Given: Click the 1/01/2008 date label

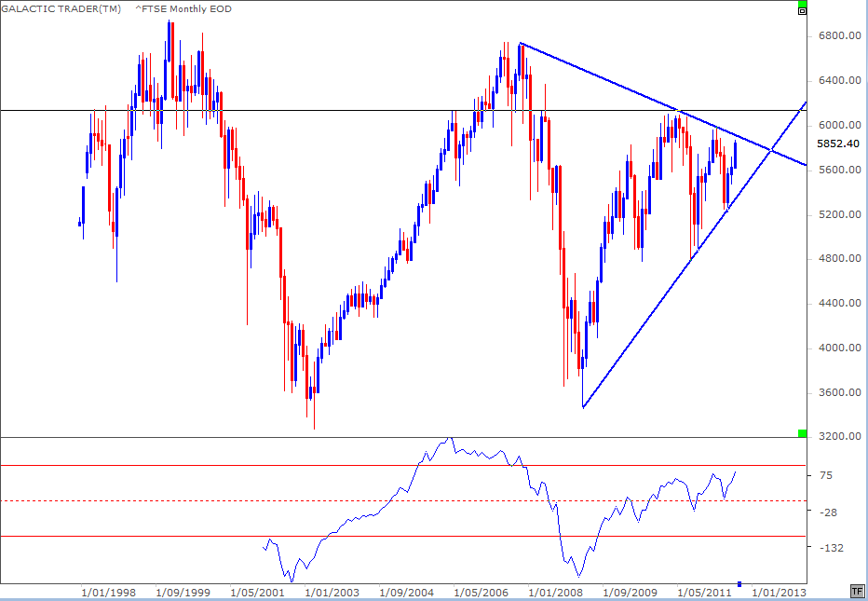Looking at the screenshot, I should click(556, 593).
